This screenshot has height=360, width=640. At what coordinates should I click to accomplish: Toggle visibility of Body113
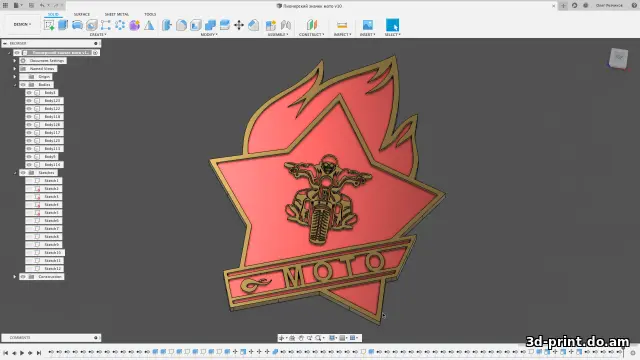pos(29,149)
